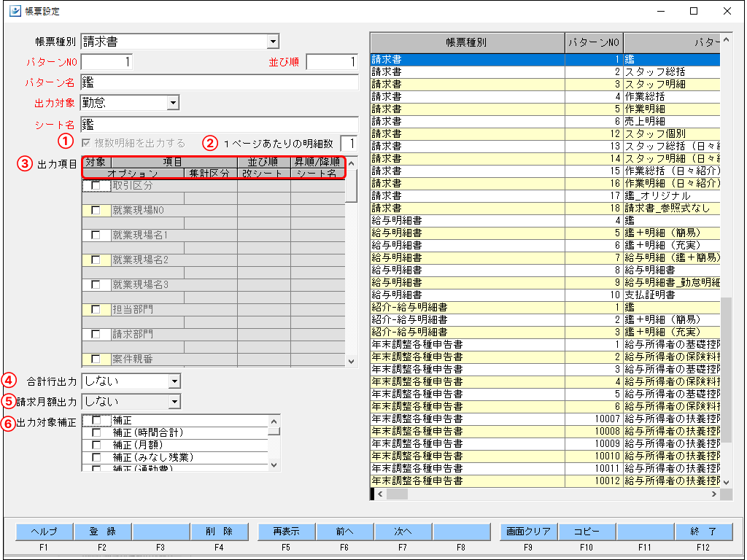Open the 合計行出力 dropdown
This screenshot has width=747, height=560.
coord(174,381)
